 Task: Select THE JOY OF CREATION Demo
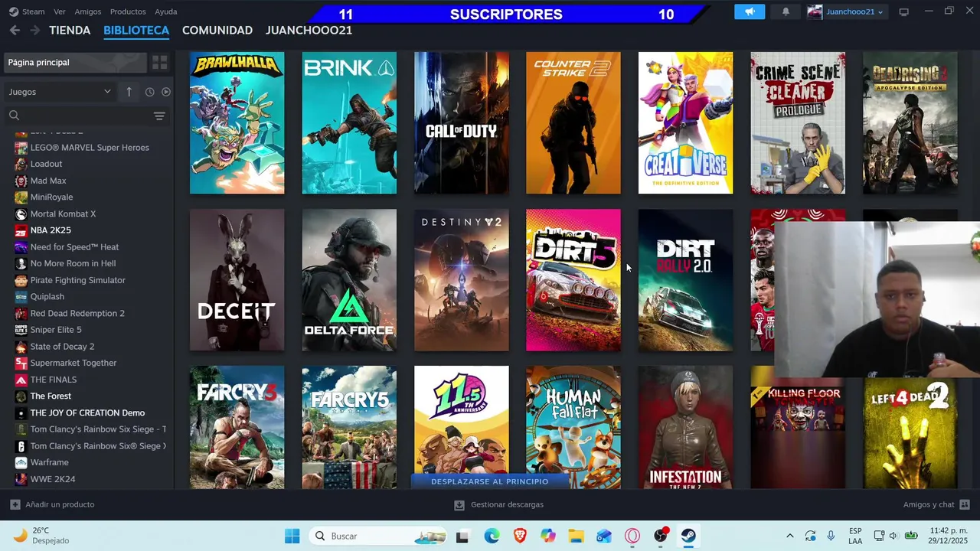(x=87, y=412)
